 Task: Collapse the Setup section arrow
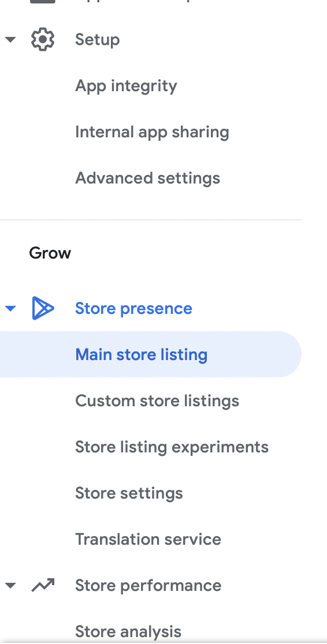[10, 39]
